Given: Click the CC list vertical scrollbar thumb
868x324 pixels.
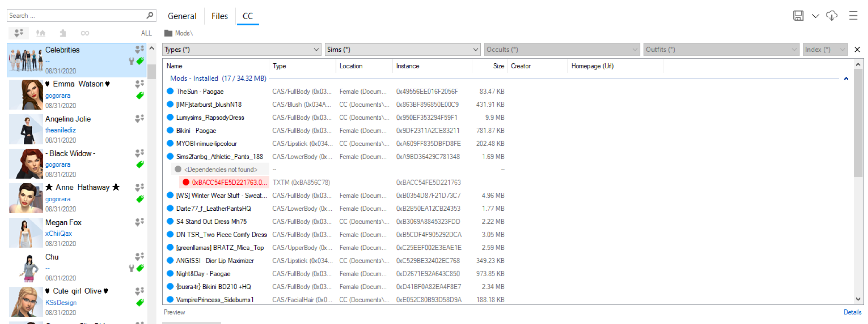Looking at the screenshot, I should pyautogui.click(x=858, y=123).
